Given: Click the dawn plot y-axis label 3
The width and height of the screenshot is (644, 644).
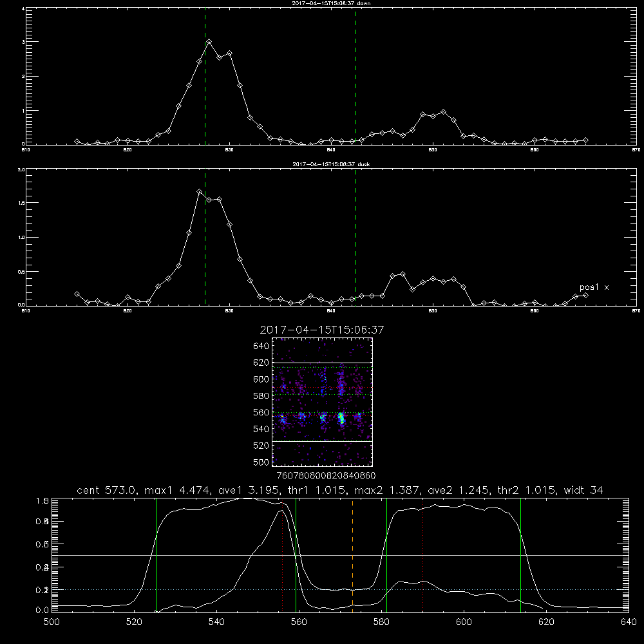Looking at the screenshot, I should click(x=23, y=42).
